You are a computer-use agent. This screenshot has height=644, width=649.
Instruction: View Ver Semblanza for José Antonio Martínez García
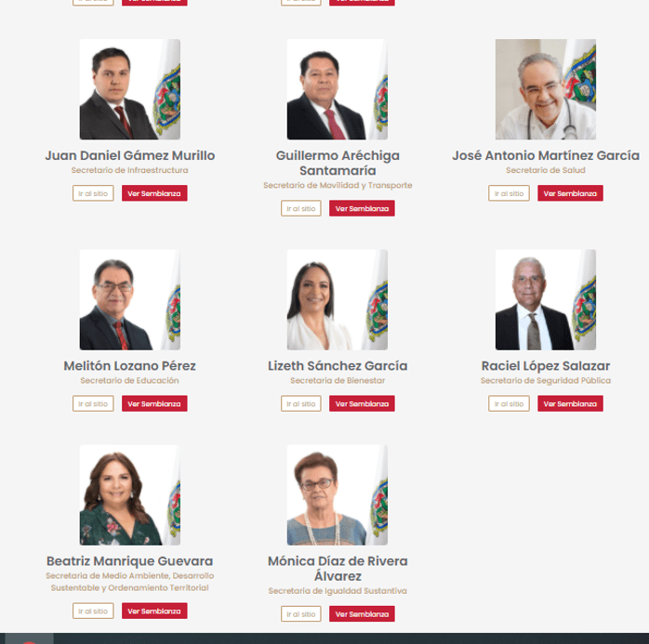[570, 193]
